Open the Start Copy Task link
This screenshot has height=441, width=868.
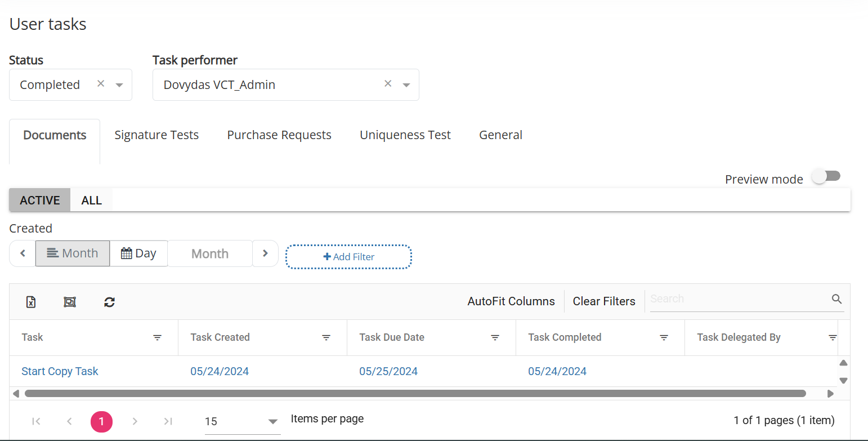click(x=60, y=371)
